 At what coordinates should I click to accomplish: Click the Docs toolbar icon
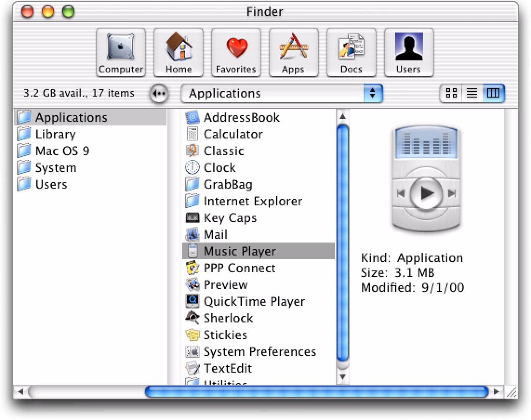(351, 52)
